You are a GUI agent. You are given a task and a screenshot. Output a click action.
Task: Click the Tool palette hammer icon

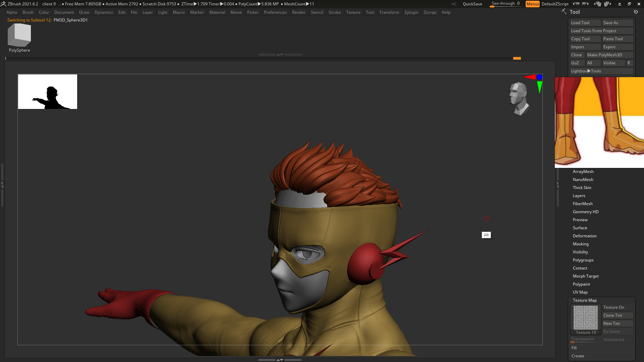[x=564, y=12]
